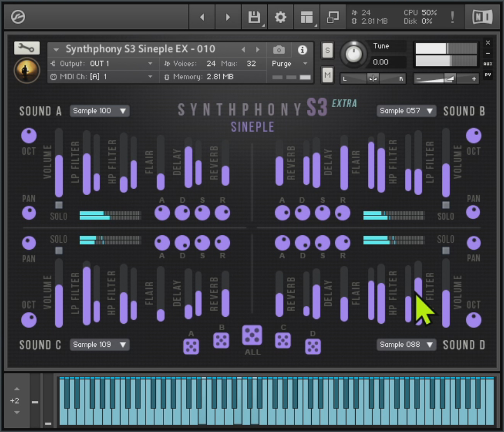The height and width of the screenshot is (432, 504).
Task: Click Sound B Sustain knob
Action: pyautogui.click(x=322, y=213)
